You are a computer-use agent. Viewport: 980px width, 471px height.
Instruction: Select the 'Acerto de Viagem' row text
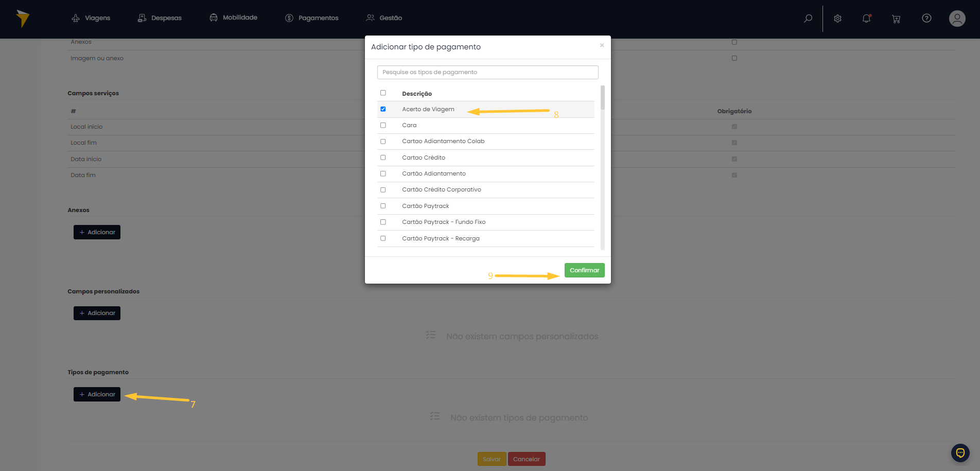(428, 109)
